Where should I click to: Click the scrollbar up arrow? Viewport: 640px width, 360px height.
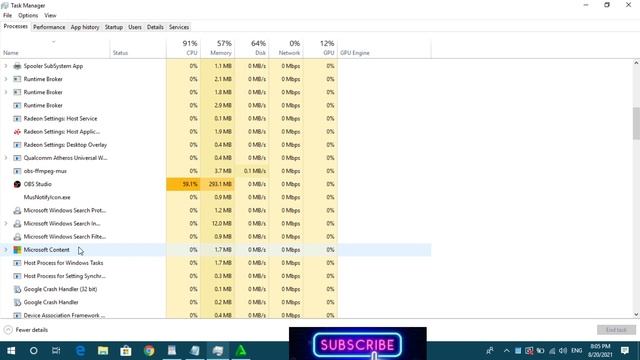click(636, 63)
